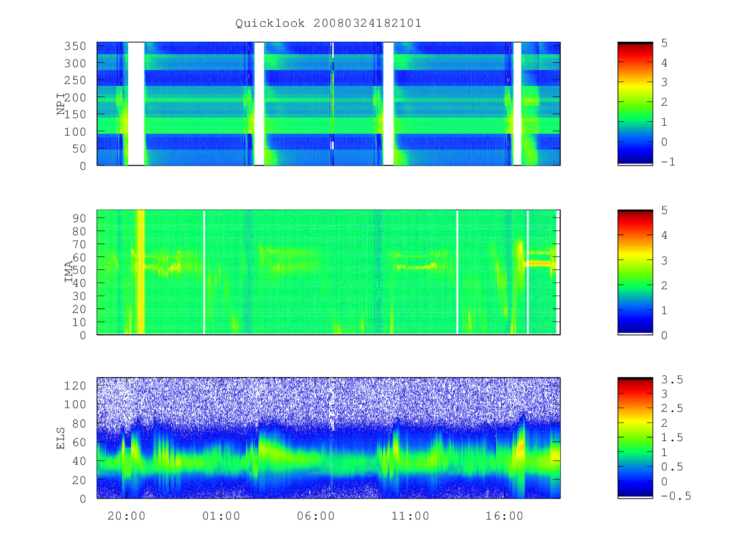Click the IMA colorbar gradient

tap(635, 272)
